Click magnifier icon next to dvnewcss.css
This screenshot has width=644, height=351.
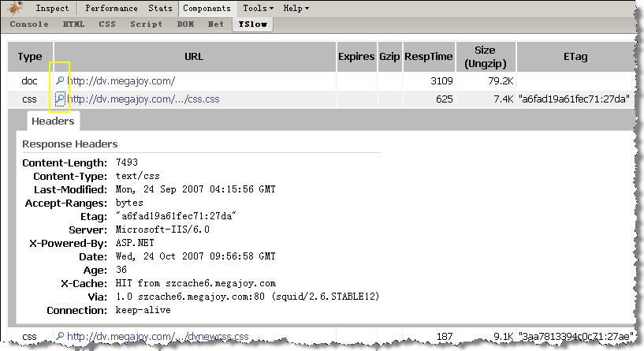(60, 337)
